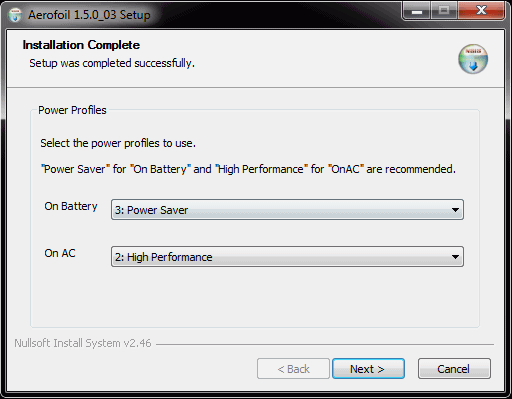
Task: Click the Setup was completed successfully text
Action: pos(112,63)
